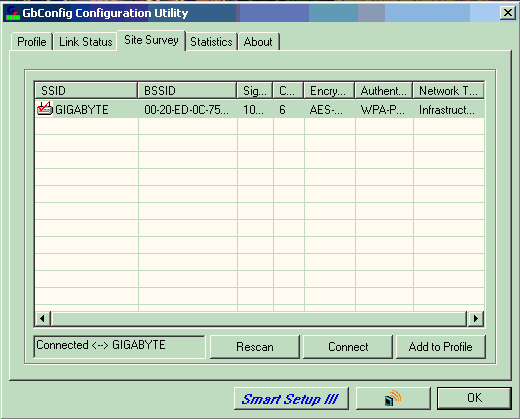Sort by the Encry... column header
520x419 pixels.
329,90
